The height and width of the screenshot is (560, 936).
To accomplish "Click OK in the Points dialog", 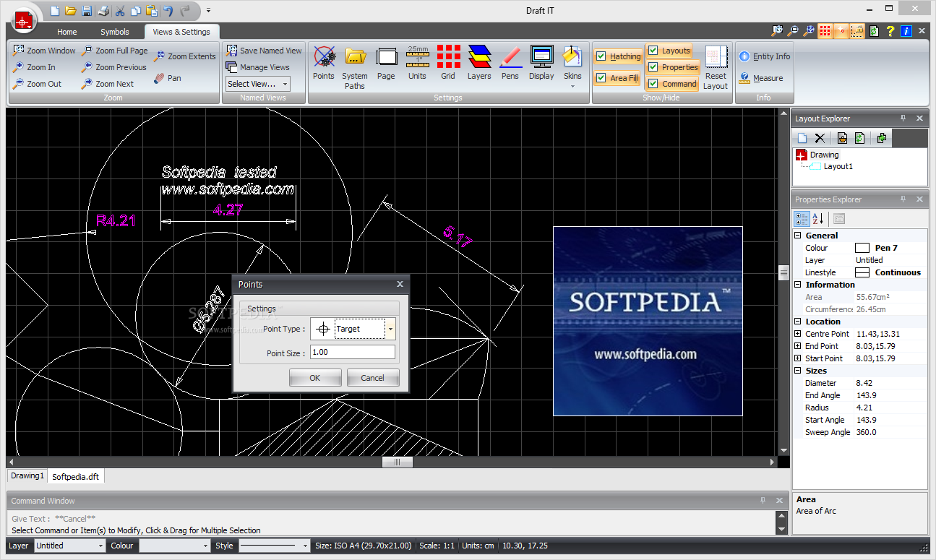I will pyautogui.click(x=315, y=378).
